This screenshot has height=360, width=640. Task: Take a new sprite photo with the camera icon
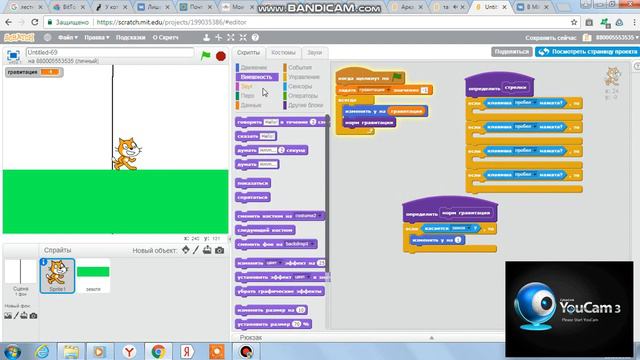click(x=220, y=250)
